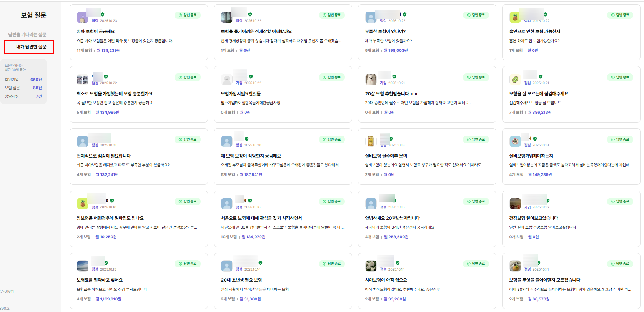The image size is (644, 312).
Task: Click verified badge on '보험가입시필요한것들' card
Action: coord(251,76)
